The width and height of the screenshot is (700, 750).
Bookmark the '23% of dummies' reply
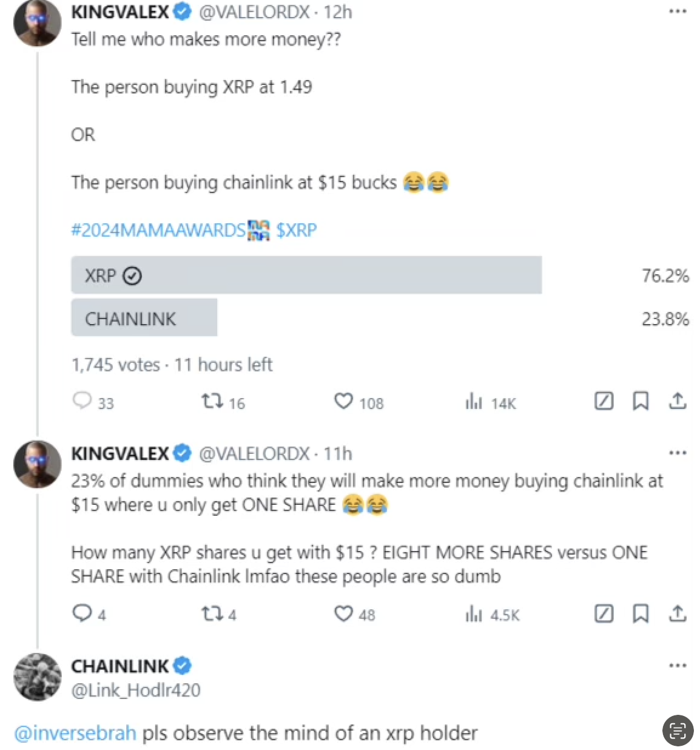coord(641,613)
